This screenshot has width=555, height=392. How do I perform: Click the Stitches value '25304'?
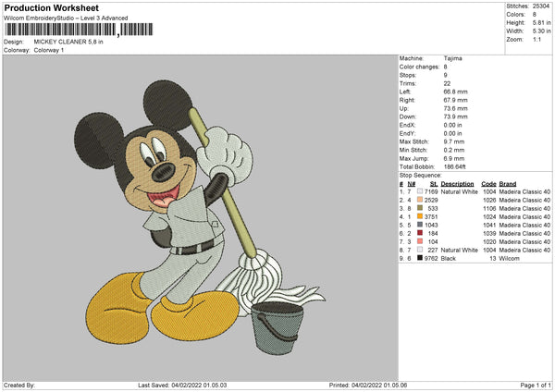pyautogui.click(x=541, y=6)
